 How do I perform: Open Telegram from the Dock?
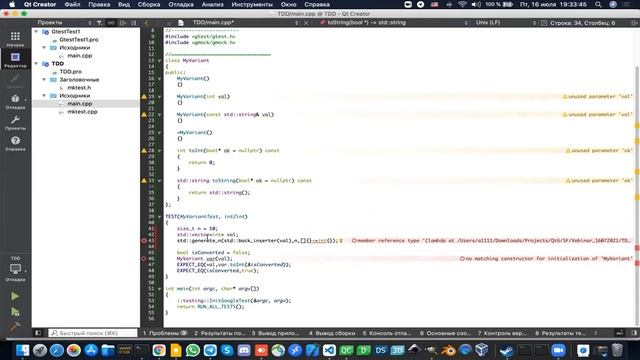(x=210, y=350)
